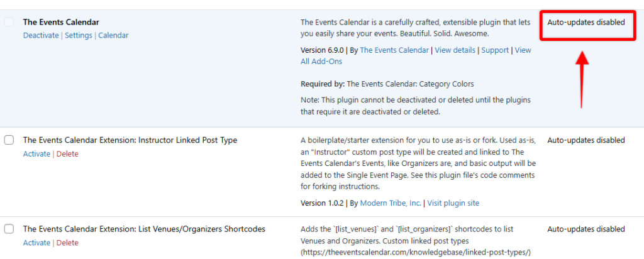Screen dimensions: 644x259
Task: View details for The Events Calendar
Action: [455, 50]
